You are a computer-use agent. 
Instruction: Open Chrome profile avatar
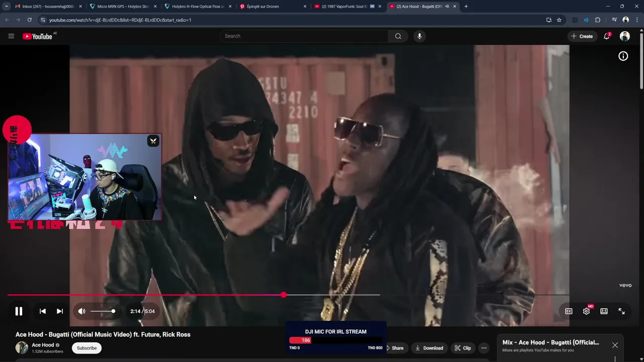coord(625,20)
